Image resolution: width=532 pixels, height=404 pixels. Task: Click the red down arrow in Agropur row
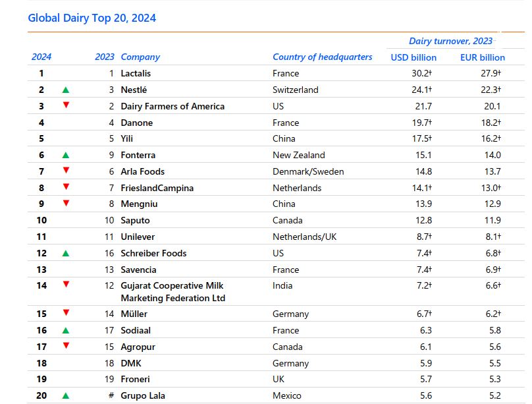coord(65,346)
